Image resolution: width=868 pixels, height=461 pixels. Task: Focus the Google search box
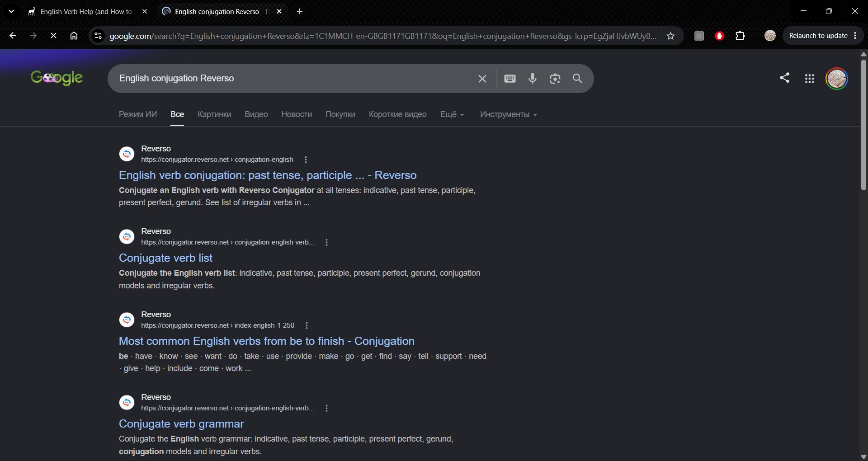tap(294, 78)
